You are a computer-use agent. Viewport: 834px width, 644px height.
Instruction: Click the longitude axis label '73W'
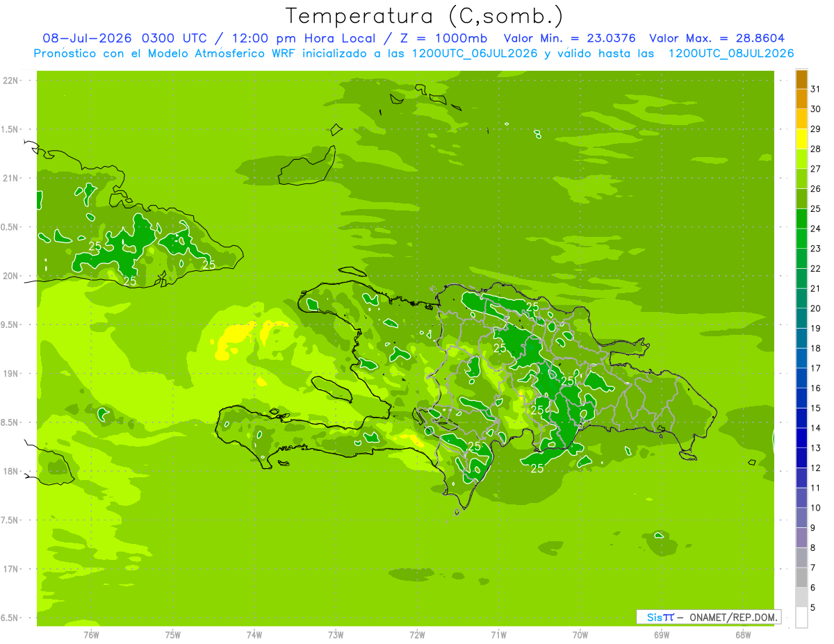(336, 634)
